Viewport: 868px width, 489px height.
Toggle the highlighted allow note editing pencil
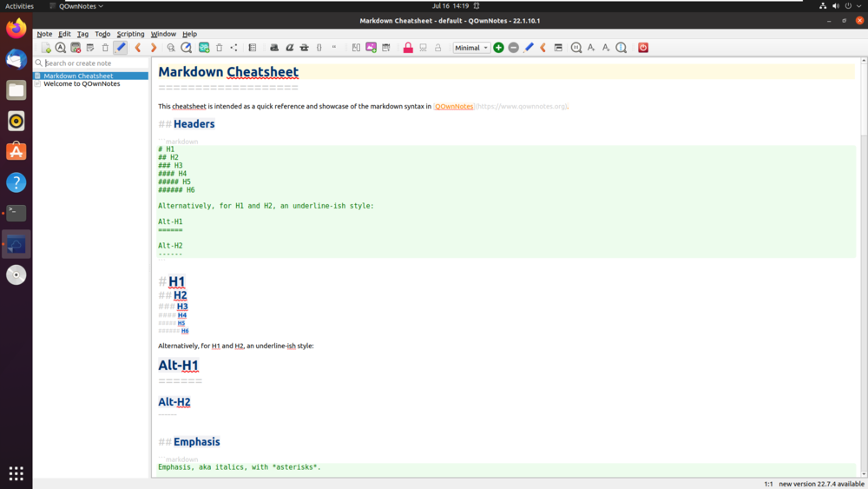(120, 48)
